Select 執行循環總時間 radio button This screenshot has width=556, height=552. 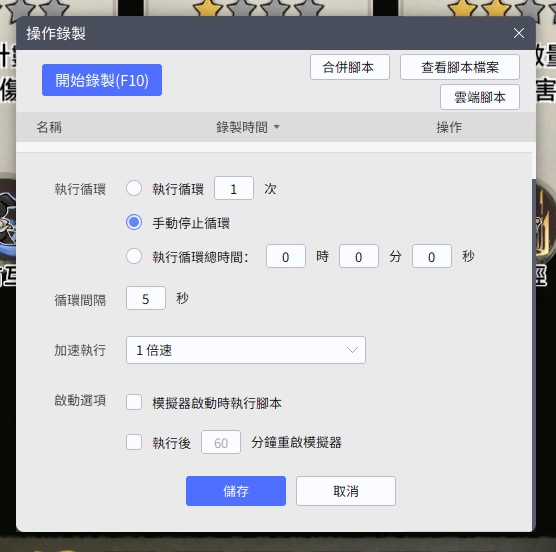pyautogui.click(x=134, y=256)
